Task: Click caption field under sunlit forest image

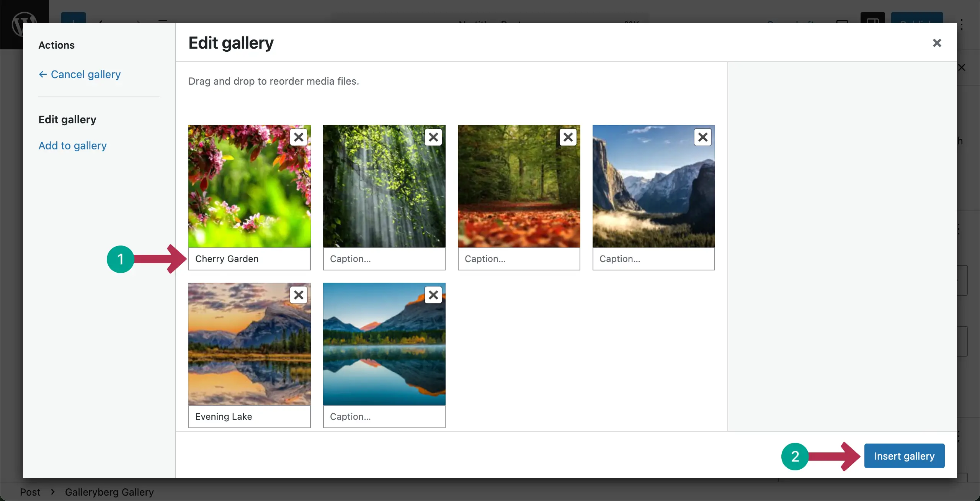Action: (384, 259)
